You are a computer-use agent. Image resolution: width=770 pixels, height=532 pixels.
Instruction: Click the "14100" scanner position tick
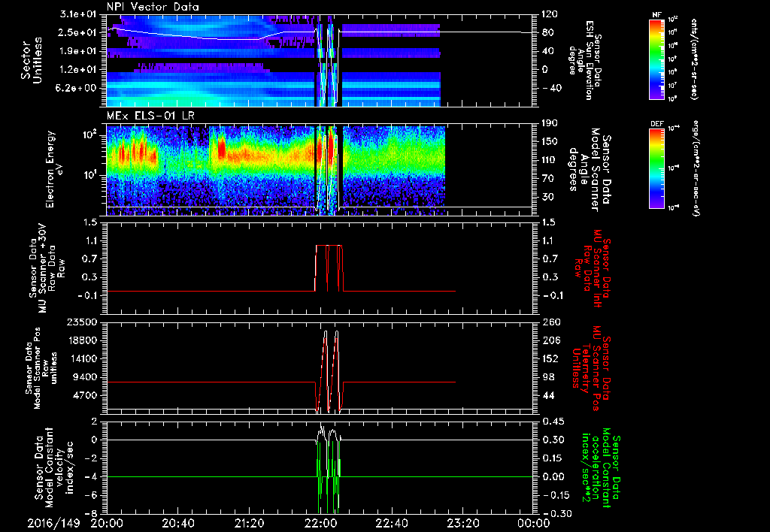pos(81,358)
